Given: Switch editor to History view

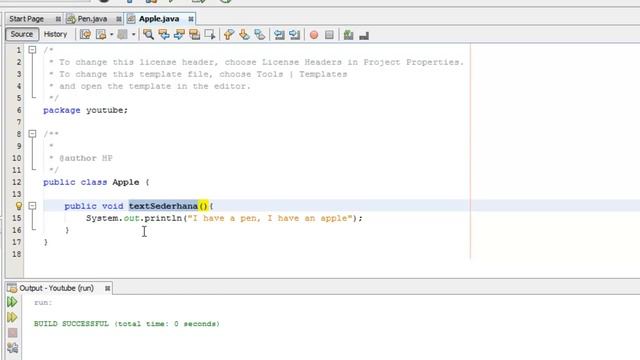Looking at the screenshot, I should pos(55,34).
